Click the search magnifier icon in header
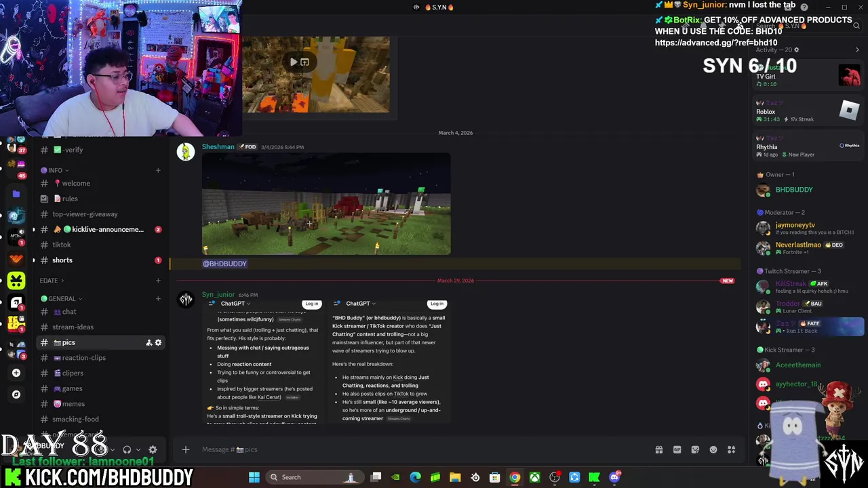 pyautogui.click(x=856, y=26)
